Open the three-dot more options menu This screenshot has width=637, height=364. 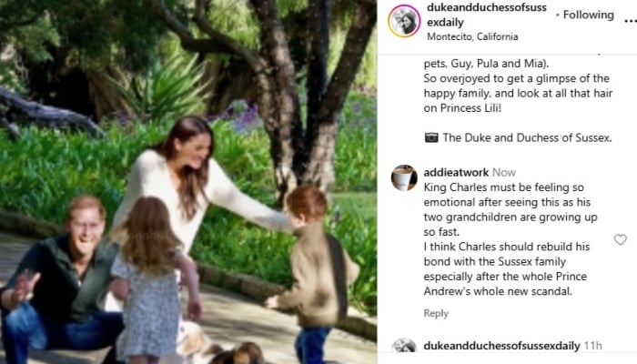click(631, 21)
